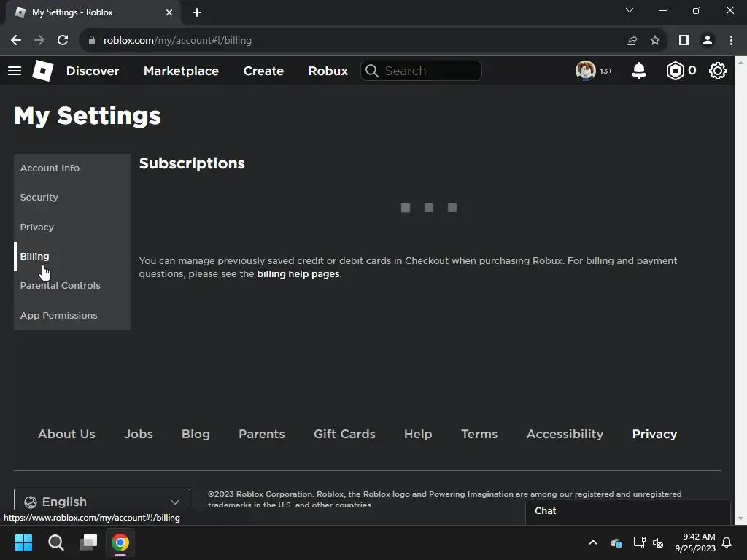Open a new browser tab
747x560 pixels.
(197, 12)
